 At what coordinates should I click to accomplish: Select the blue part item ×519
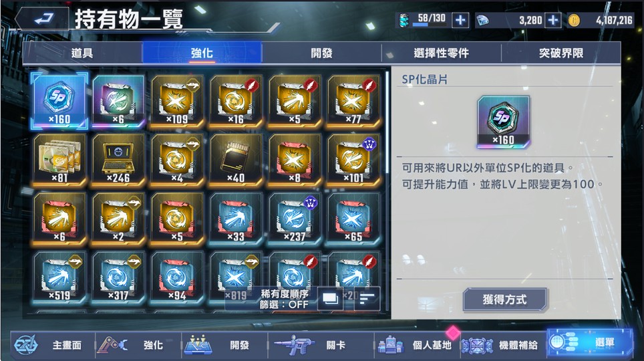coord(59,277)
